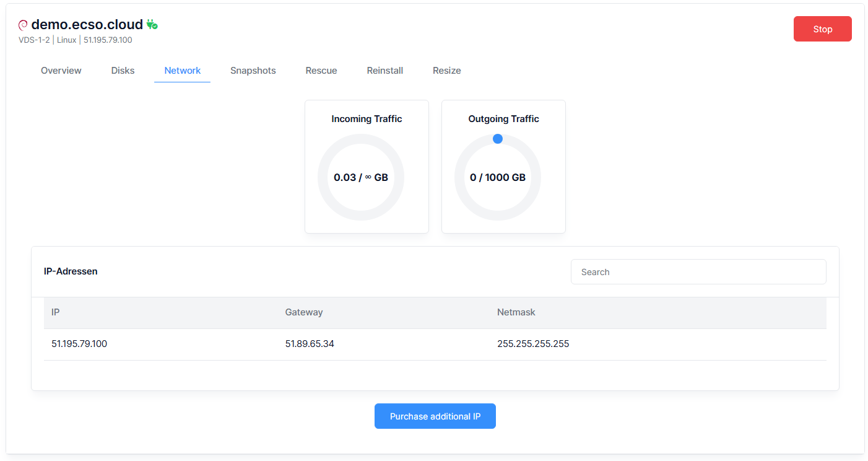This screenshot has width=868, height=461.
Task: Click the blue dot on Outgoing Traffic gauge
Action: (498, 139)
